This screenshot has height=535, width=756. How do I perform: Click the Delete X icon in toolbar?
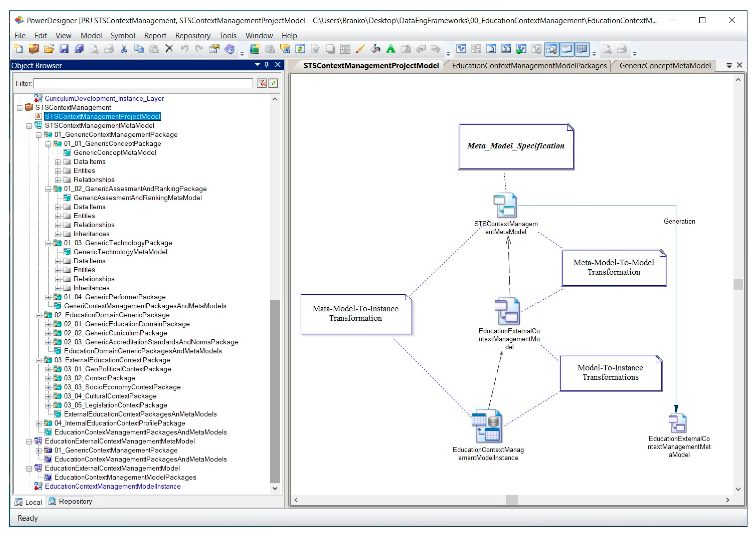tap(169, 49)
